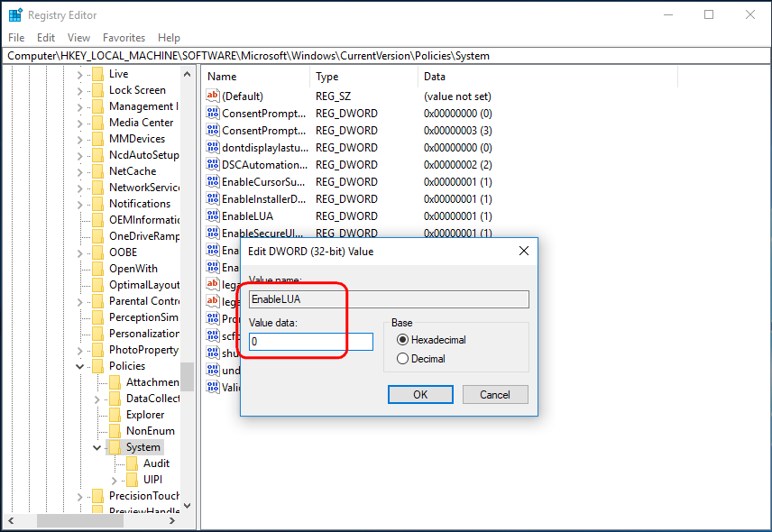
Task: Cancel the Edit DWORD dialog
Action: [495, 394]
